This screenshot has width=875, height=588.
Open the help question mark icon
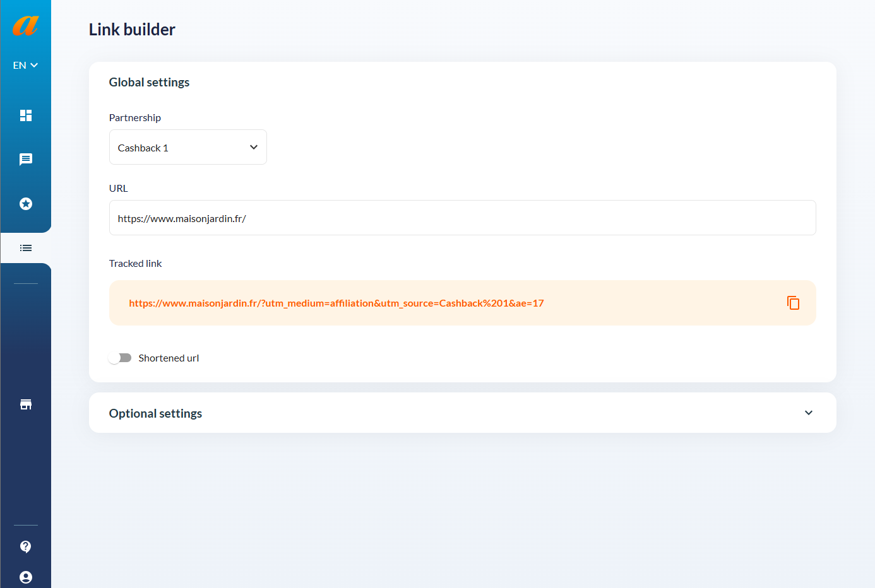pyautogui.click(x=26, y=546)
